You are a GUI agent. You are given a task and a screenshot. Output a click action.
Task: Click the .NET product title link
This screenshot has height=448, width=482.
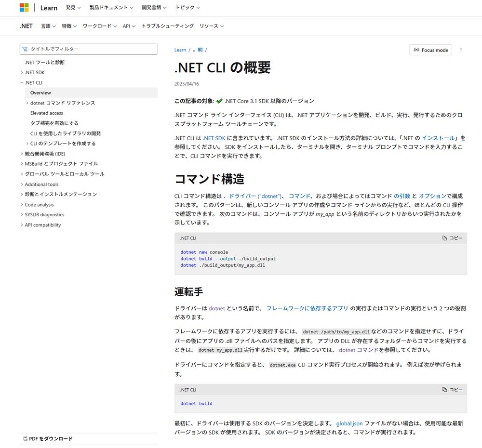[x=26, y=26]
